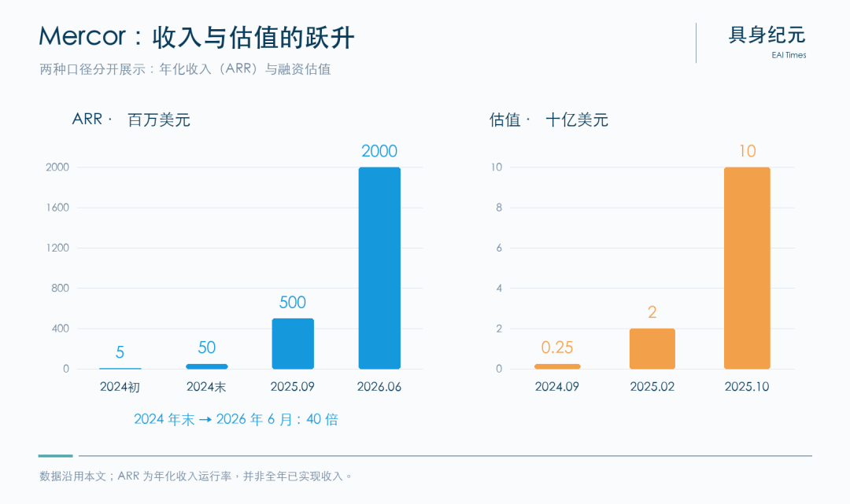Screen dimensions: 850x504
Task: Select the thin orange 2024.09 valuation bar
Action: [x=557, y=366]
